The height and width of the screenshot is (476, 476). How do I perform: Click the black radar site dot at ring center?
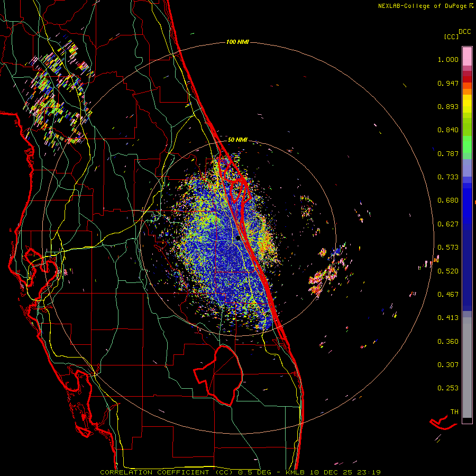click(238, 238)
